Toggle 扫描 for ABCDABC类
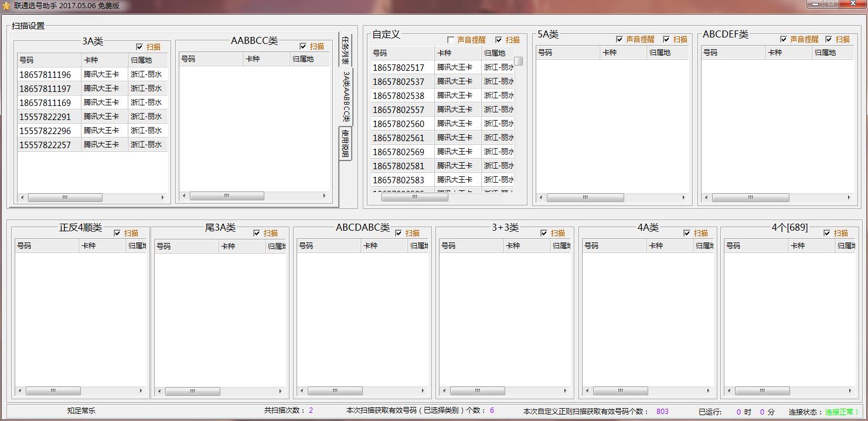Screen dimensions: 868x421 pos(399,233)
